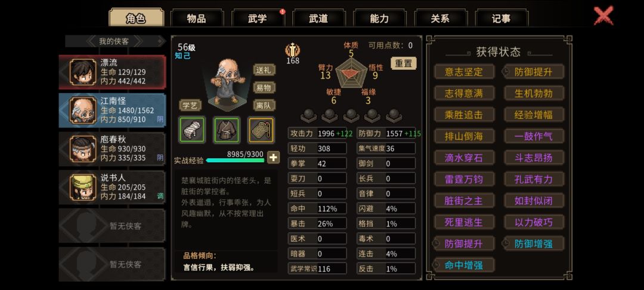Open the 关系 tab
The height and width of the screenshot is (290, 644).
coord(440,18)
